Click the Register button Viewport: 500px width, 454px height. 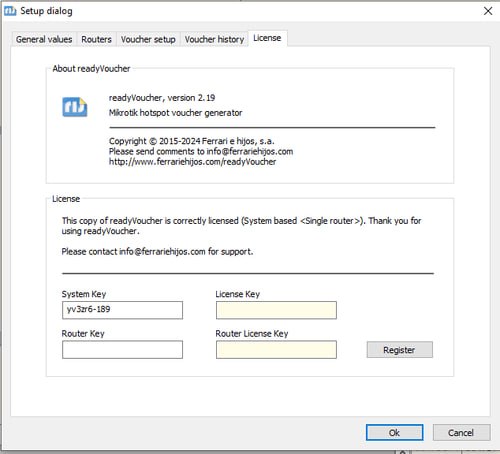click(400, 350)
